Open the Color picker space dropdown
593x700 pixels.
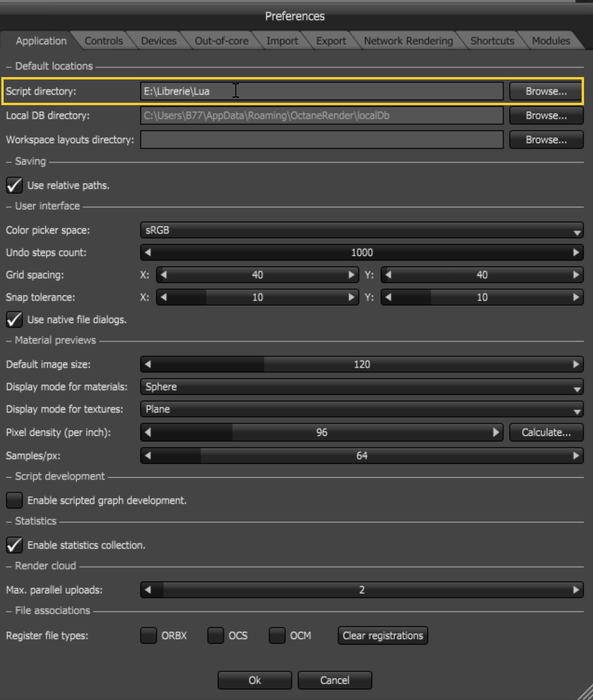tap(362, 230)
